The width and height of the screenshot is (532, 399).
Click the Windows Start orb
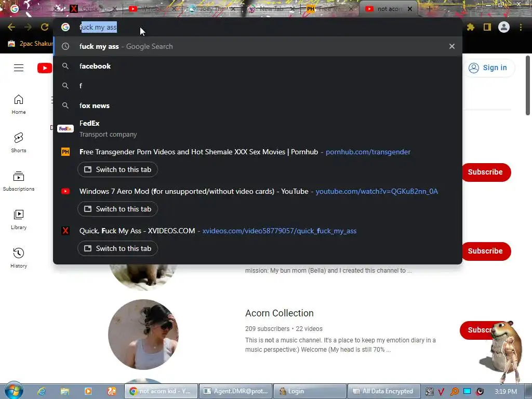[14, 391]
